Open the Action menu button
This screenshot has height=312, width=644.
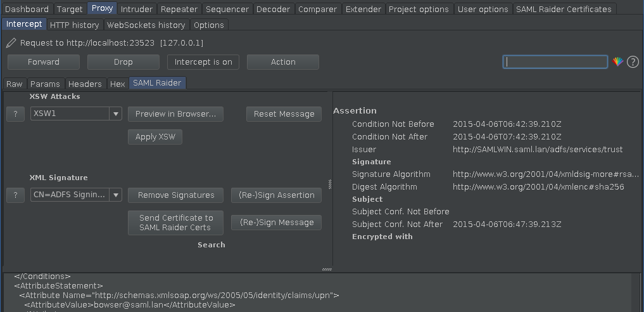[283, 62]
